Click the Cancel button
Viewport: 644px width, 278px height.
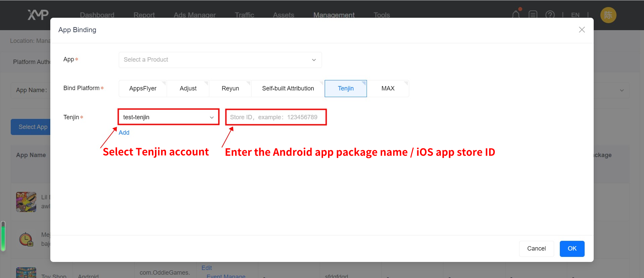coord(537,249)
